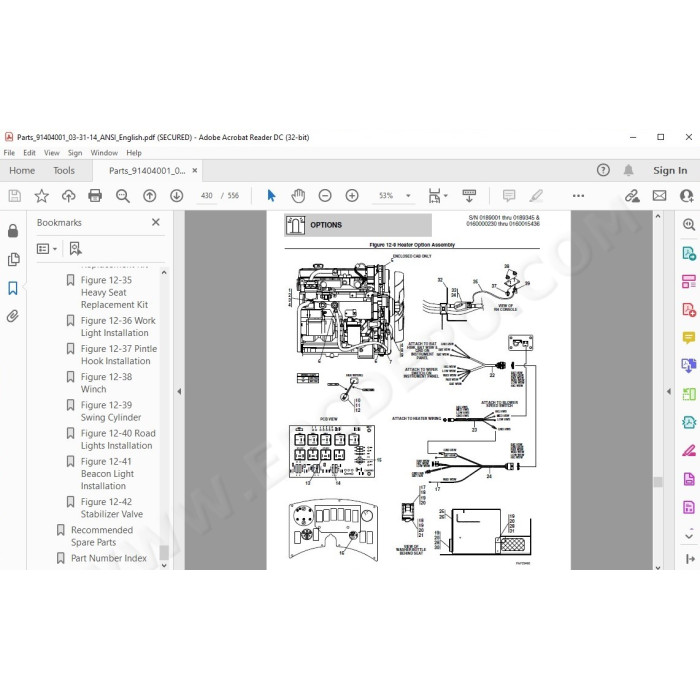Switch to the Tools tab
Viewport: 700px width, 700px height.
[x=64, y=171]
